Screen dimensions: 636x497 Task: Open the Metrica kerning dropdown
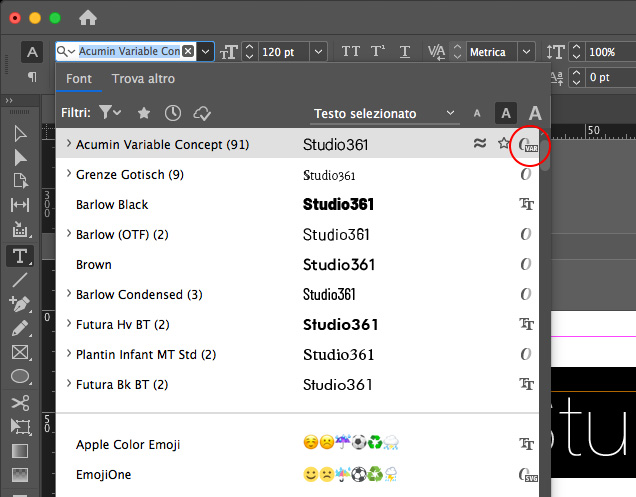coord(526,52)
